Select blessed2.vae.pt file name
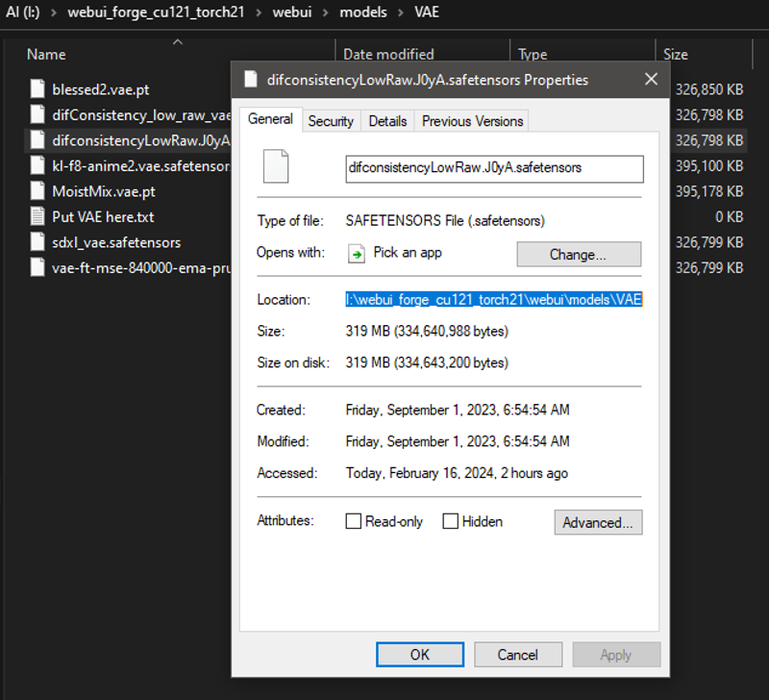 pyautogui.click(x=101, y=89)
